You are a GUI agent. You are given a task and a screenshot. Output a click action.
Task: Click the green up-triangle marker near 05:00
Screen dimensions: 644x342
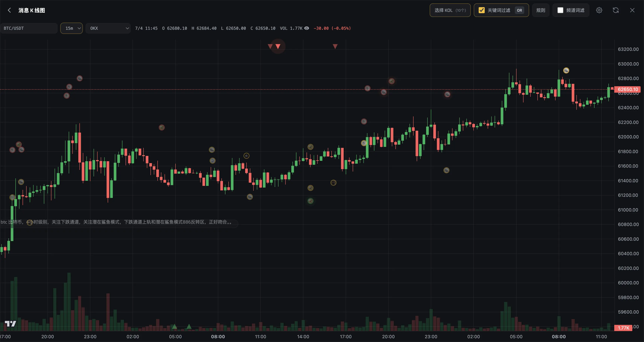click(175, 327)
